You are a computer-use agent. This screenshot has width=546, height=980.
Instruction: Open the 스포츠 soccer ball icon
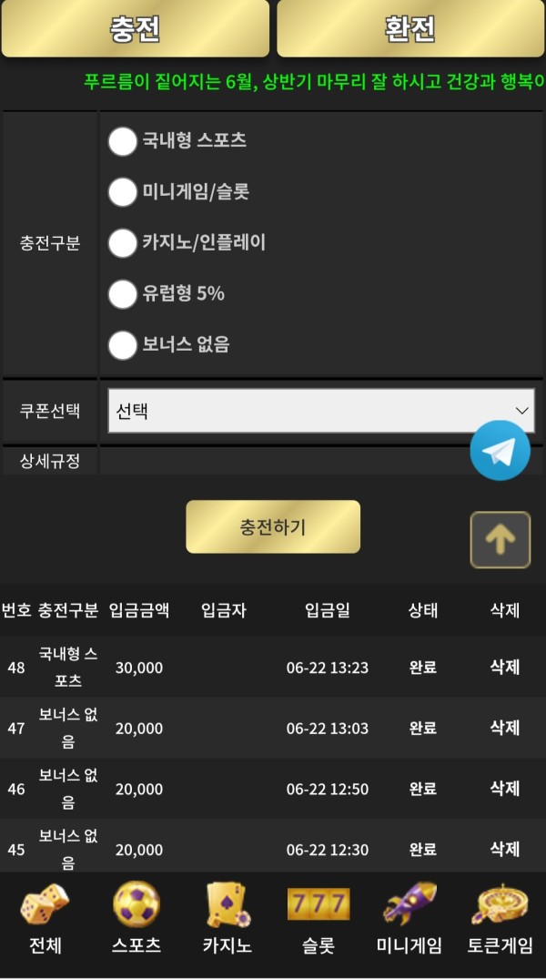pos(136,905)
